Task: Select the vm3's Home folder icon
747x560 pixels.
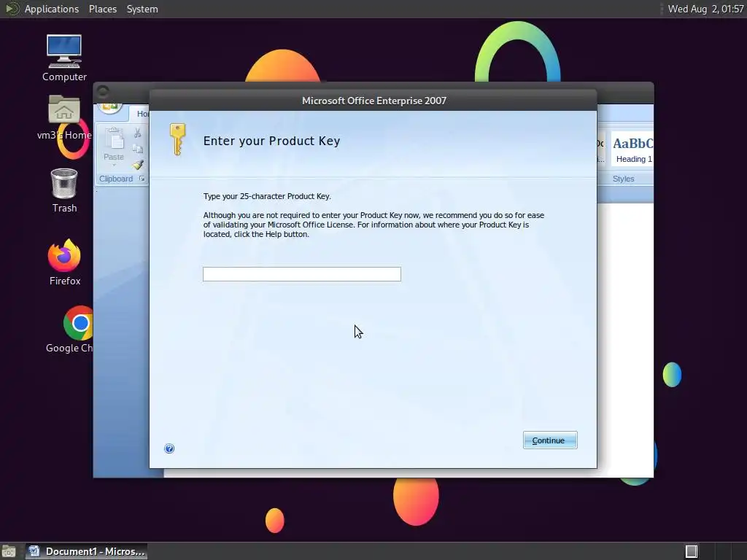Action: pos(64,117)
